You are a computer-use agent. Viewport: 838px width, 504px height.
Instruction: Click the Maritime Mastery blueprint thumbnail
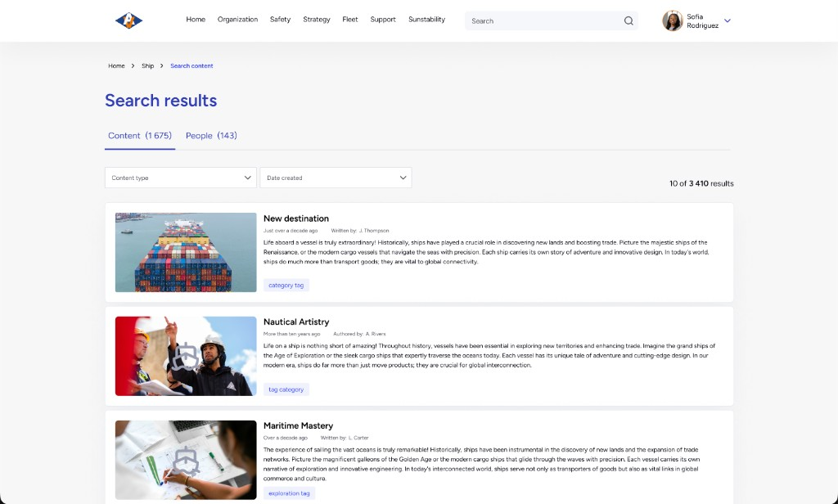186,460
